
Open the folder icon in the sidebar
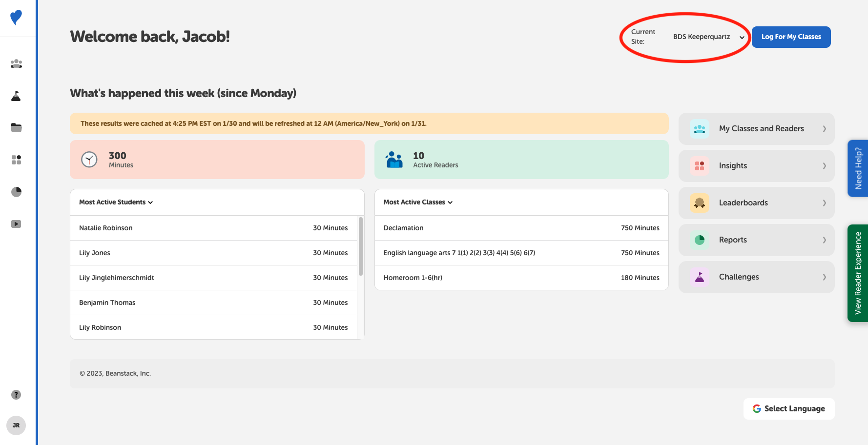click(16, 127)
